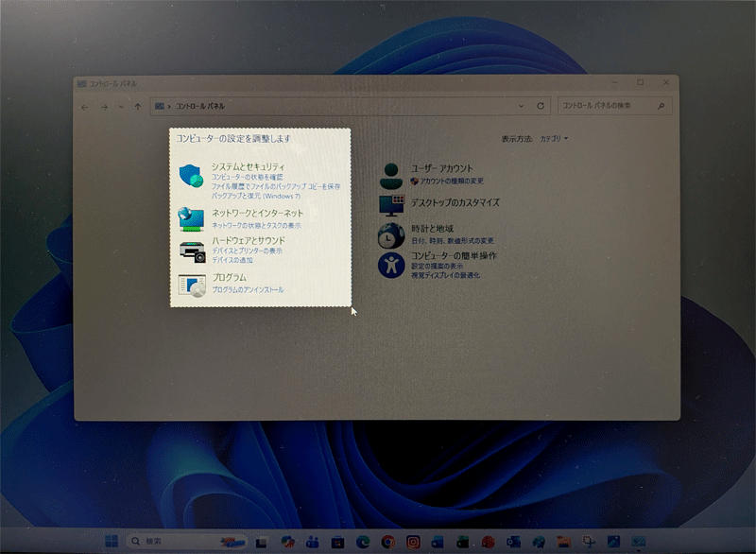
Task: Open the Windows Start button
Action: [x=112, y=542]
